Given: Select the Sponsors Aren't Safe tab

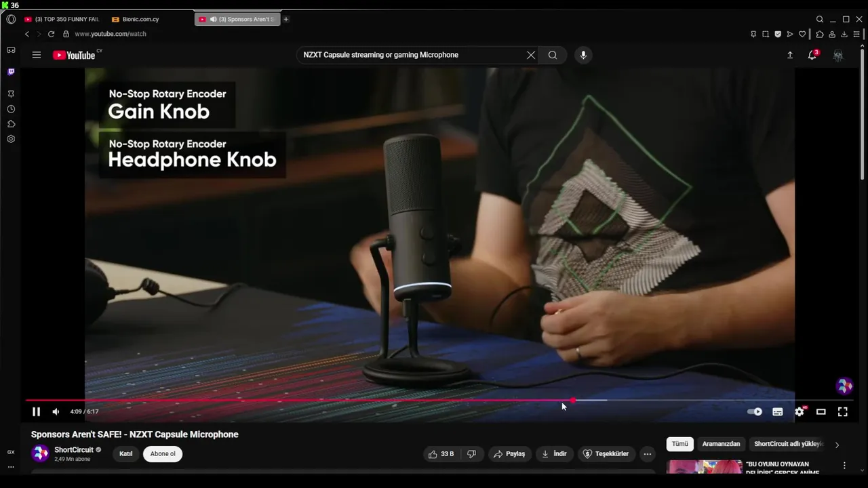Looking at the screenshot, I should (x=237, y=19).
